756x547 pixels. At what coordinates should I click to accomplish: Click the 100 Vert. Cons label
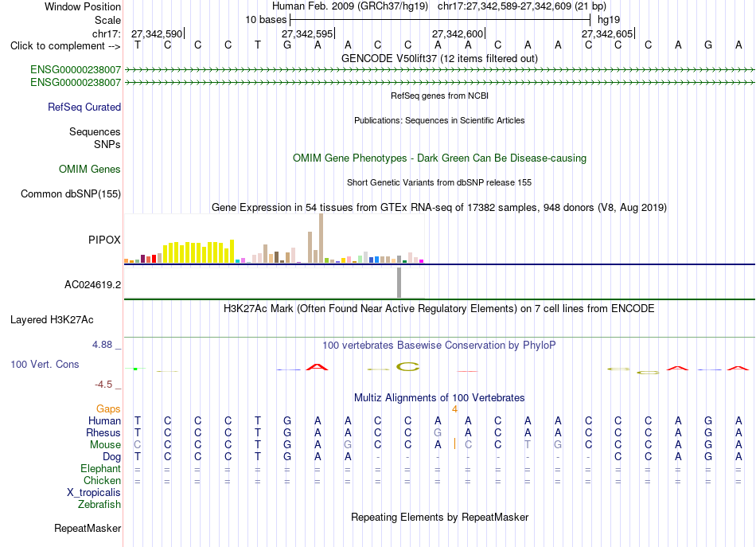[45, 364]
